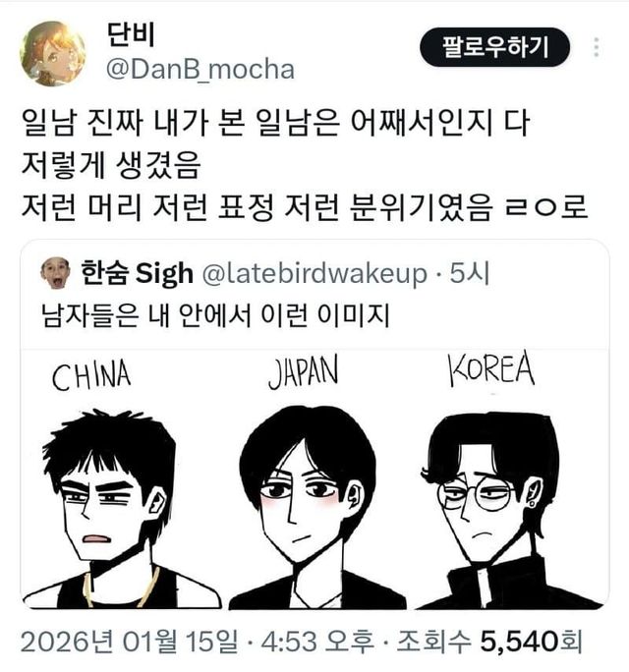Open the display name 단비
This screenshot has width=629, height=672.
[x=131, y=34]
